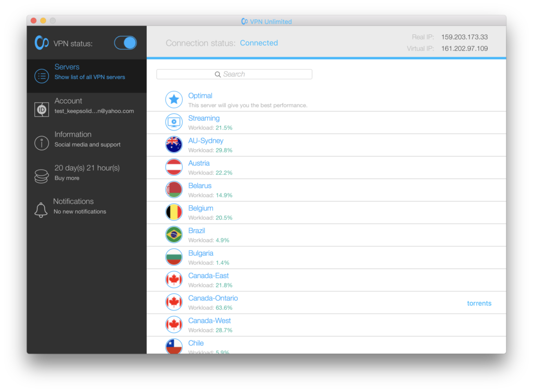
Task: Open the Notifications bell icon
Action: tap(41, 210)
